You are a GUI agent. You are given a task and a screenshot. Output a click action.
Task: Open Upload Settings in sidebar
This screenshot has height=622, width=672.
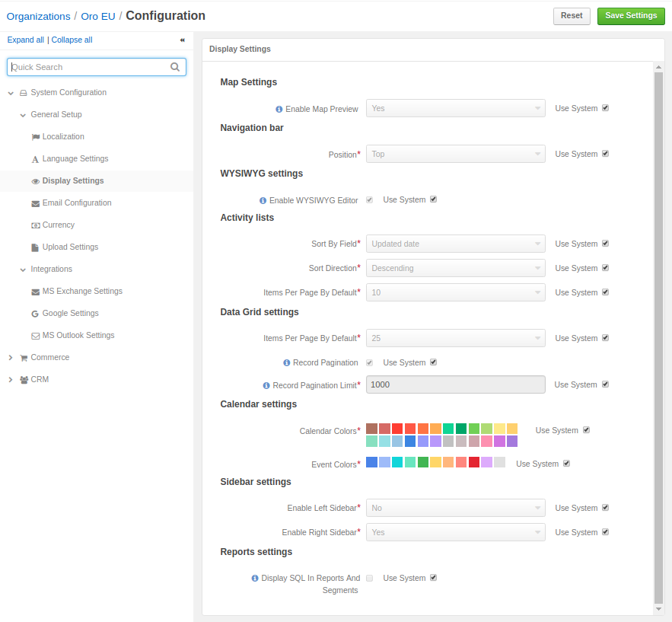[x=70, y=247]
